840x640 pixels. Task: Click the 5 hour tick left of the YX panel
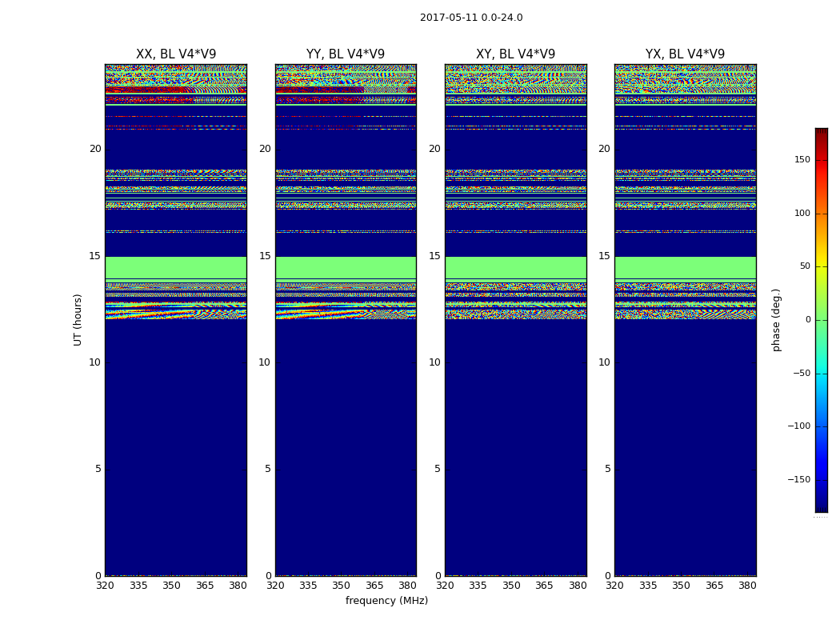tap(607, 469)
